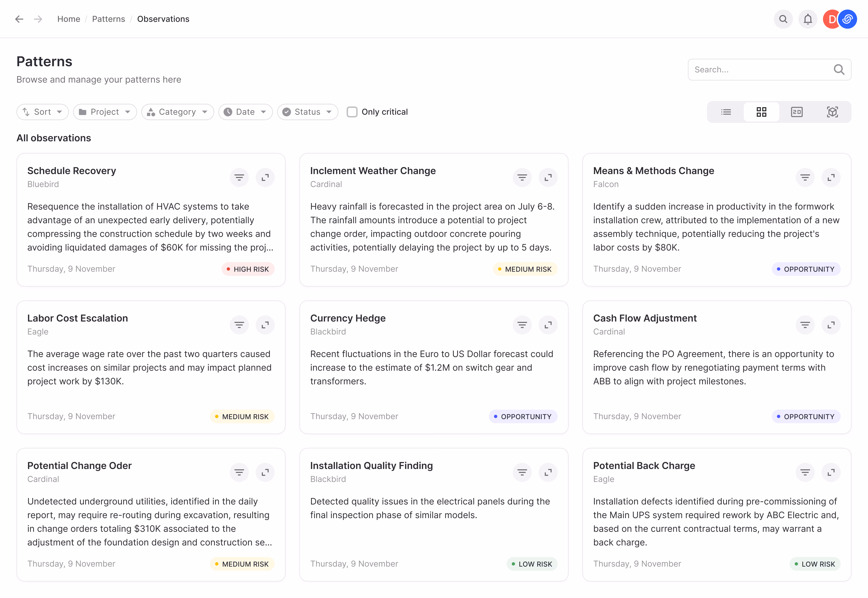Enable the Only critical checkbox
868x598 pixels.
[x=352, y=112]
